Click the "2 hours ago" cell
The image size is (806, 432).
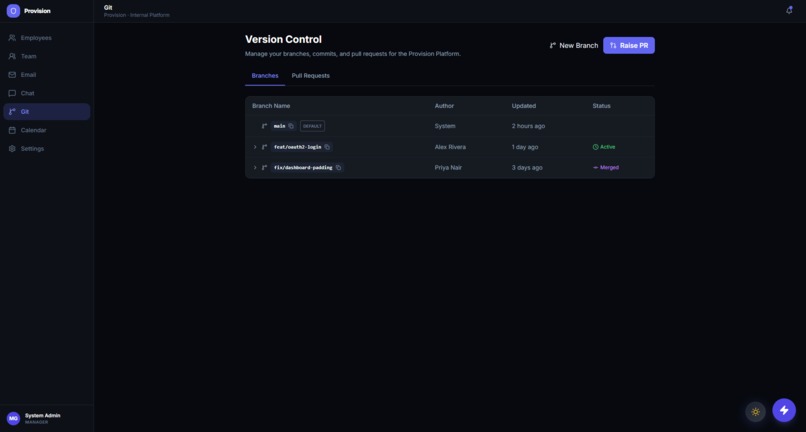tap(528, 126)
